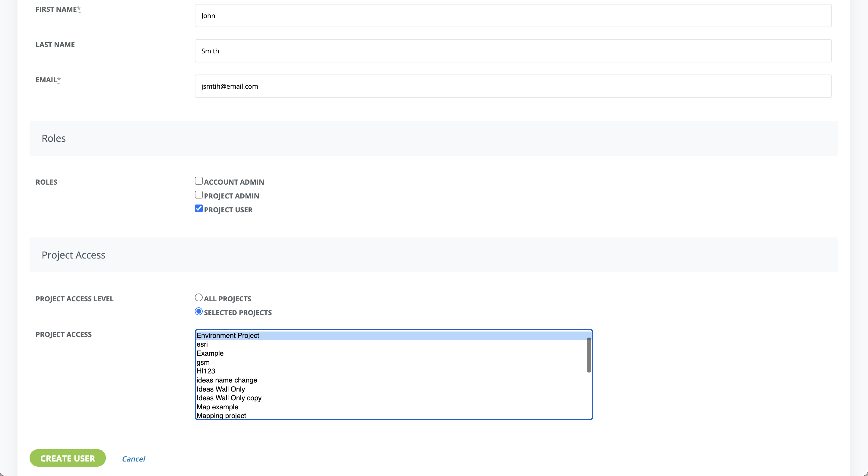Choose HI123 from project access list
This screenshot has width=868, height=476.
click(391, 371)
